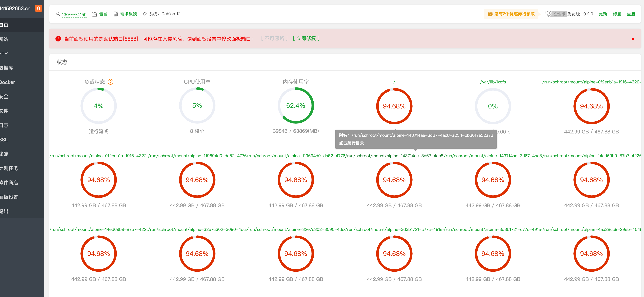Viewport: 644px width, 297px height.
Task: Open the 文件 manager from the sidebar
Action: [x=22, y=111]
